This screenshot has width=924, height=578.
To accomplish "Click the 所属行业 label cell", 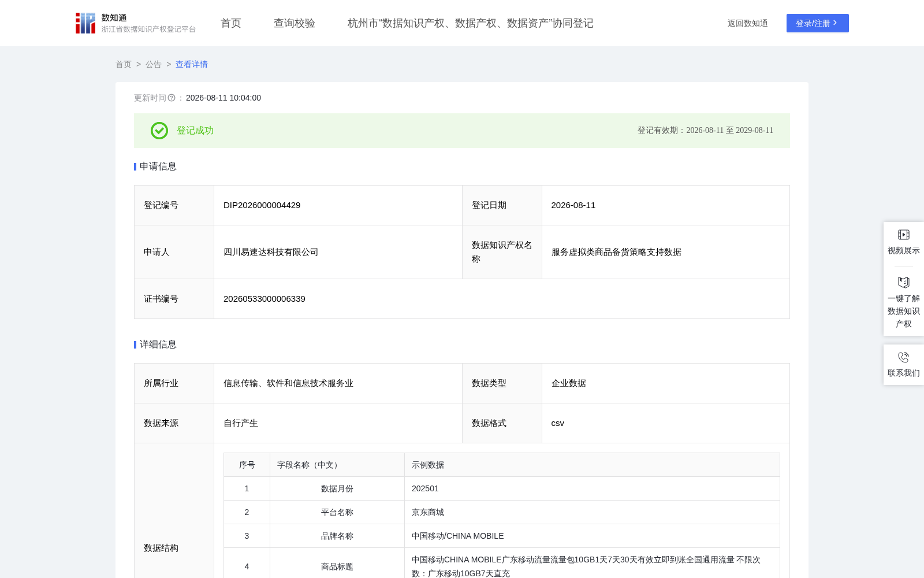I will click(x=174, y=383).
